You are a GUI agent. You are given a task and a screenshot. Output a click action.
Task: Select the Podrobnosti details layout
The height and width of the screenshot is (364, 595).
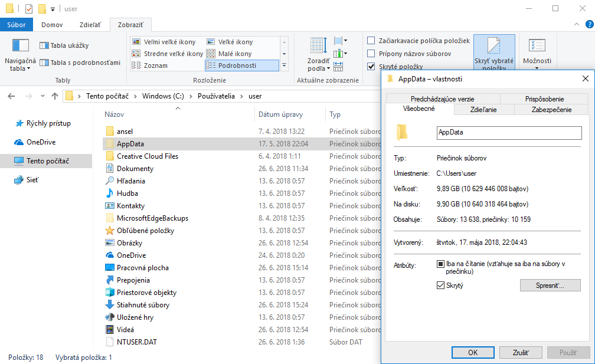[242, 65]
